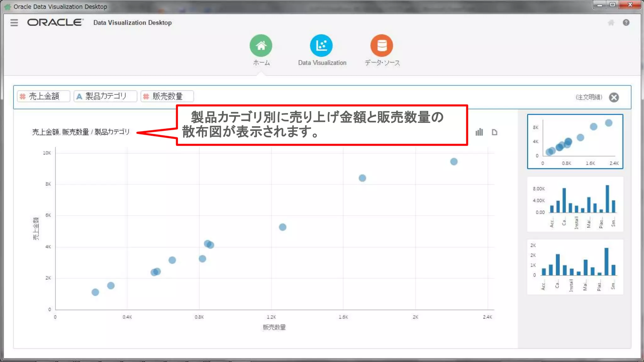Image resolution: width=644 pixels, height=362 pixels.
Task: Select the 販売数量 search chip
Action: [167, 96]
